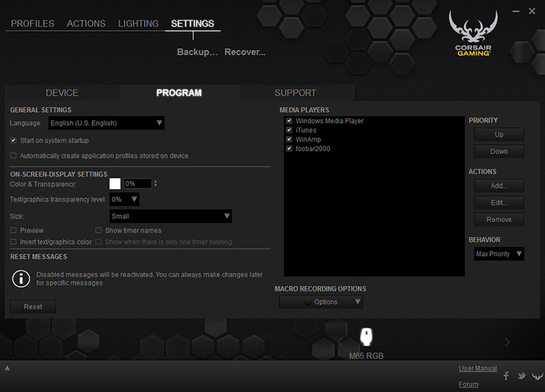This screenshot has width=545, height=392.
Task: Enable the on-screen display Preview checkbox
Action: click(13, 230)
